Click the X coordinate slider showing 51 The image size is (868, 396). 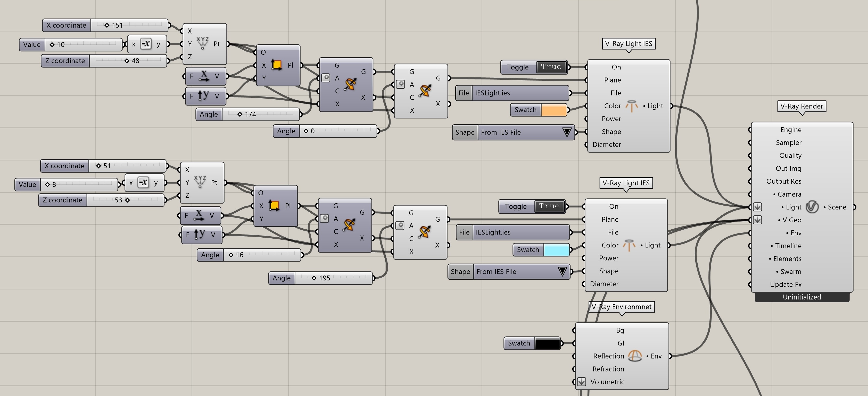[127, 166]
